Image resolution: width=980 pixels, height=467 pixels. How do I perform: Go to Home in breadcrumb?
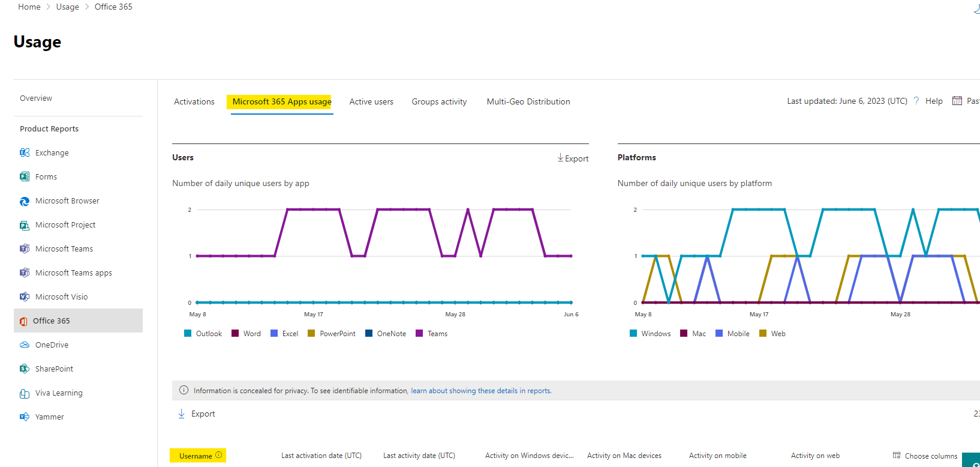point(29,7)
